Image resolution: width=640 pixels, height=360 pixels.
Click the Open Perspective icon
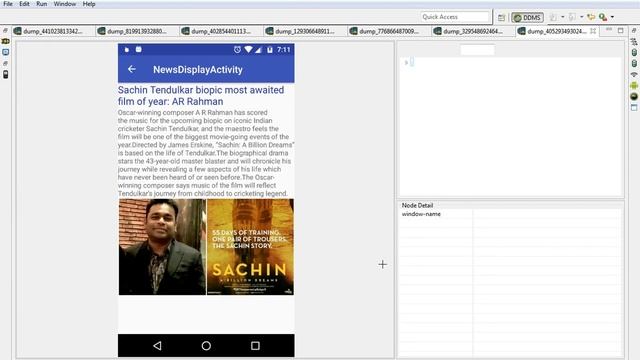coord(501,17)
